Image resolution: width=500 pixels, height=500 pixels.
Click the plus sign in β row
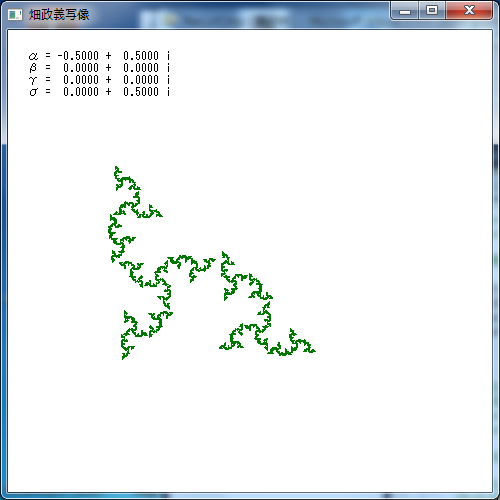click(x=108, y=68)
